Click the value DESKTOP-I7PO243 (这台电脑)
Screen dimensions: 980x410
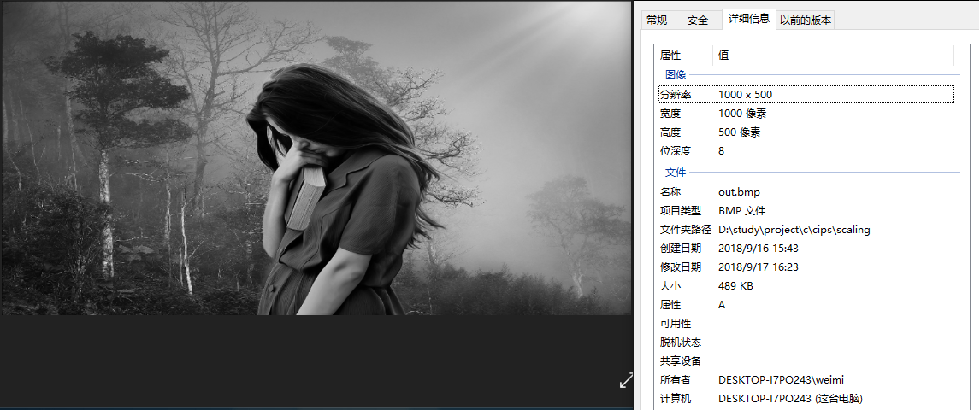pos(791,398)
